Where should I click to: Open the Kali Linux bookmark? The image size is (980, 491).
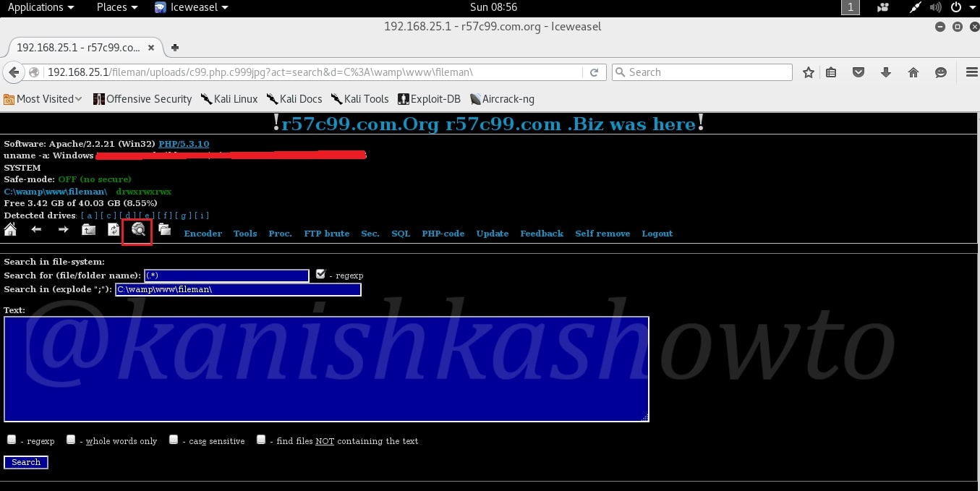pyautogui.click(x=229, y=99)
